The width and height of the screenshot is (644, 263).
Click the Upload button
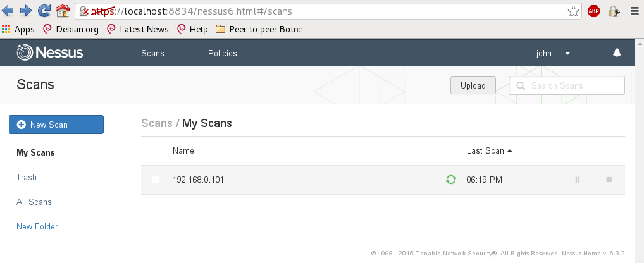pos(473,85)
